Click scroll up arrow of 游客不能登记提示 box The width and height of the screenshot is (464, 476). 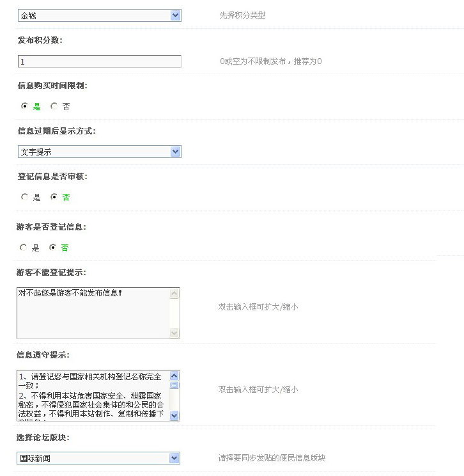coord(174,294)
